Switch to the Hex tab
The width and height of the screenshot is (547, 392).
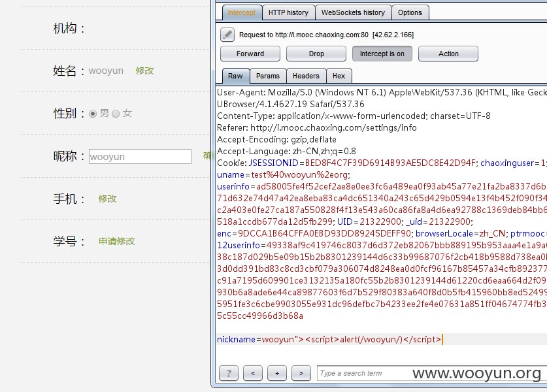[x=339, y=76]
